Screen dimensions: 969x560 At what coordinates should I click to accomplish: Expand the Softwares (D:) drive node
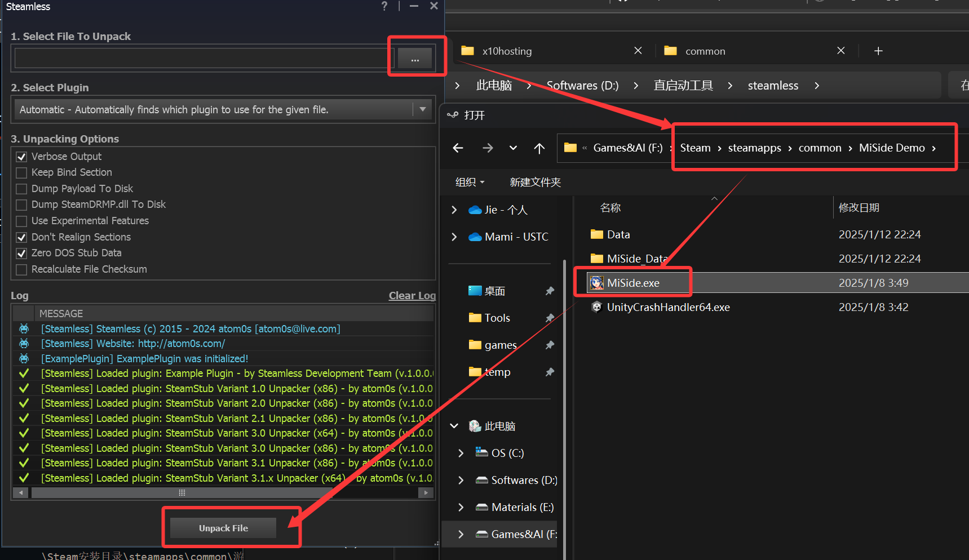tap(461, 480)
